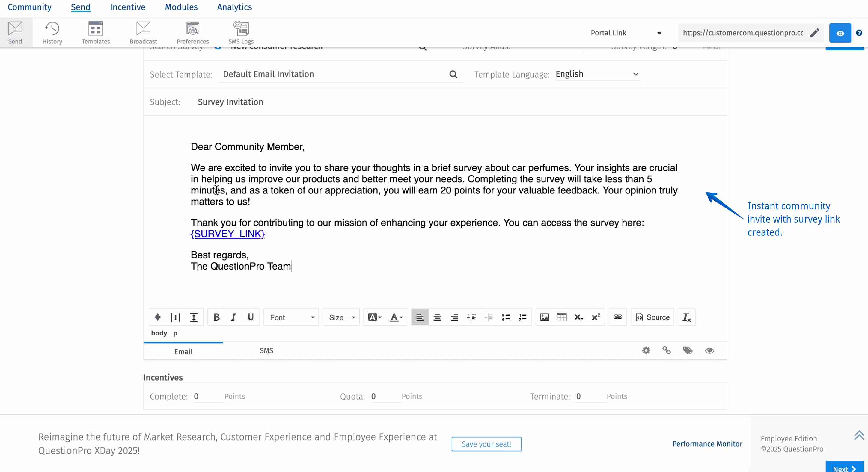Apply superscript formatting
The image size is (868, 472).
click(596, 317)
